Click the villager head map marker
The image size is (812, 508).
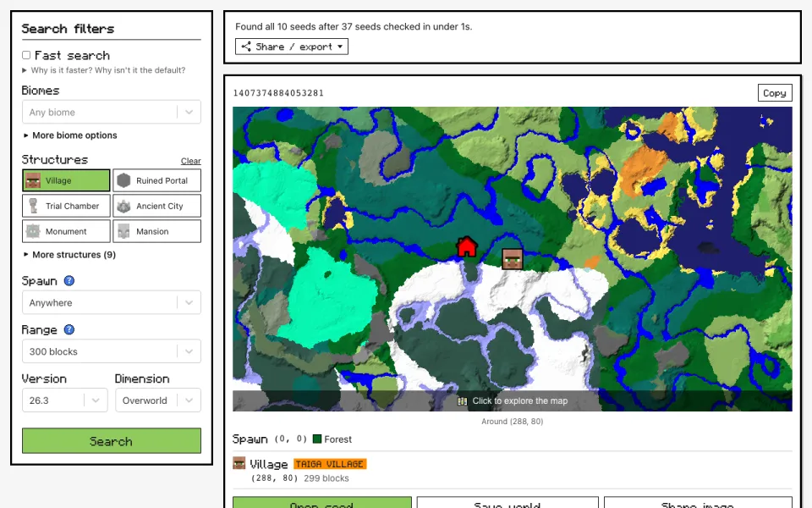pos(513,259)
